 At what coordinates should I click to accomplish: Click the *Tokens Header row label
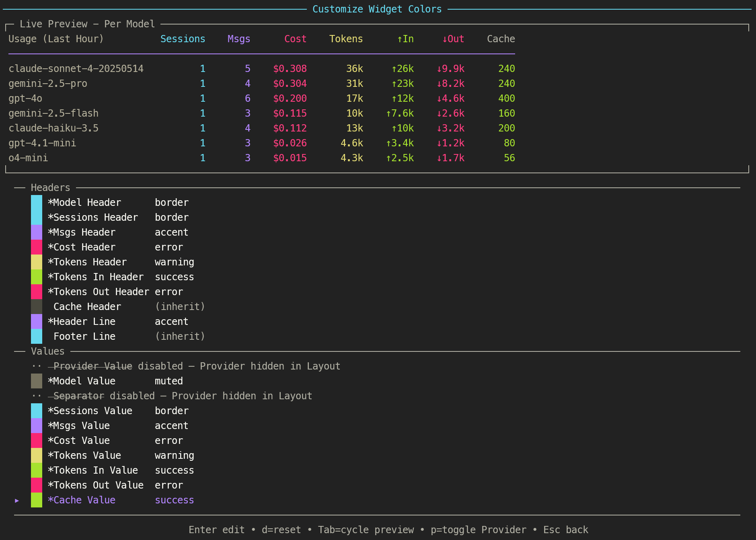[x=87, y=262]
